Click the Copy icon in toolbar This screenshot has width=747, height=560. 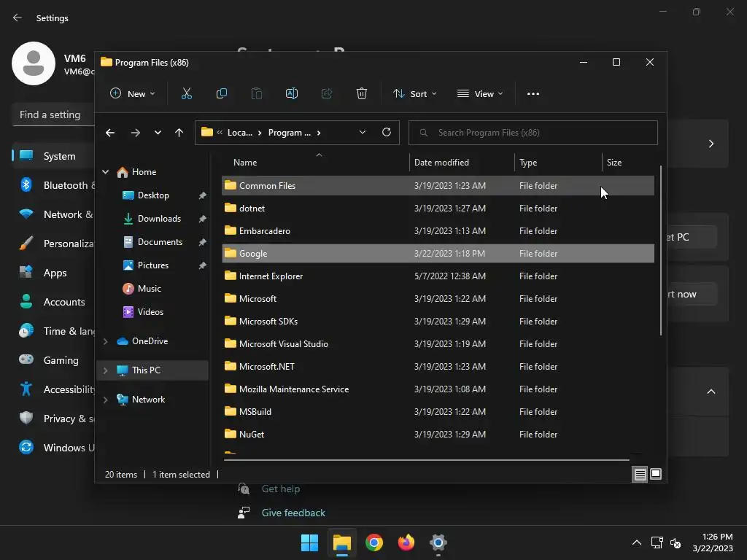click(x=222, y=94)
